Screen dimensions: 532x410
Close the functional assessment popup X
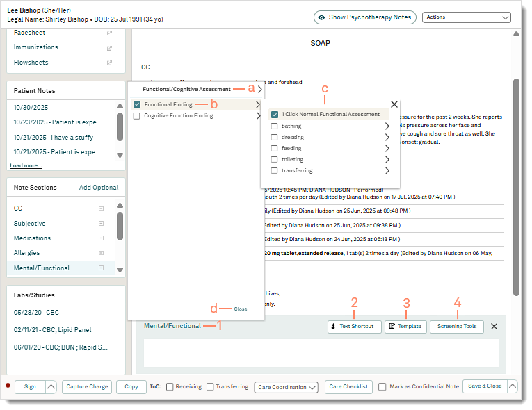pyautogui.click(x=394, y=104)
